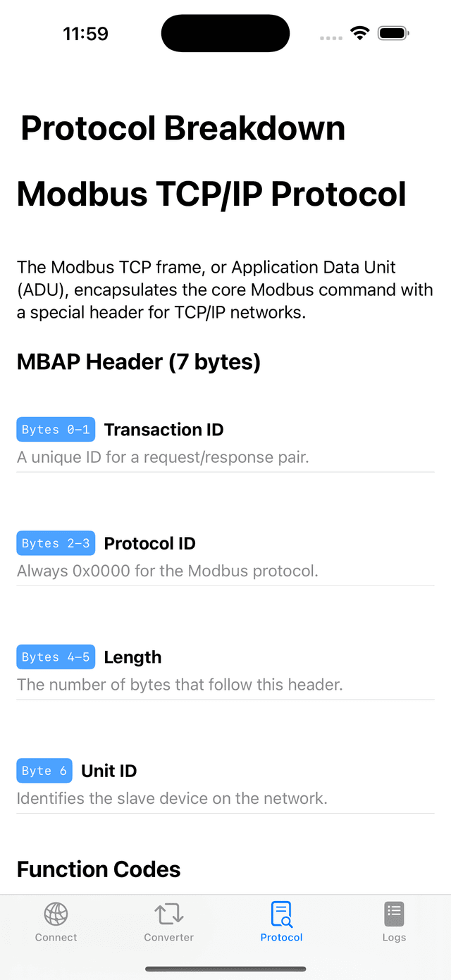
Task: Tap the Function Codes section heading
Action: 99,869
